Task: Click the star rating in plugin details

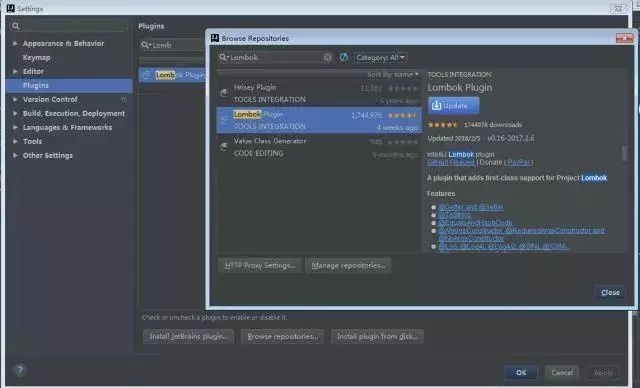Action: [x=443, y=124]
